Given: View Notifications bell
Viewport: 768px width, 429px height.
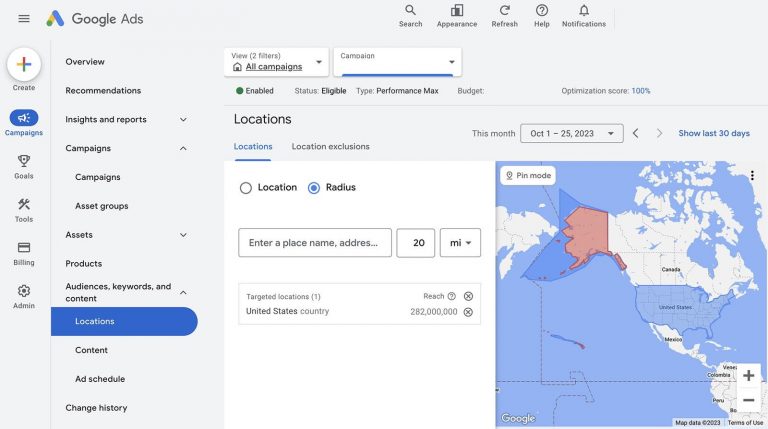Looking at the screenshot, I should coord(584,16).
